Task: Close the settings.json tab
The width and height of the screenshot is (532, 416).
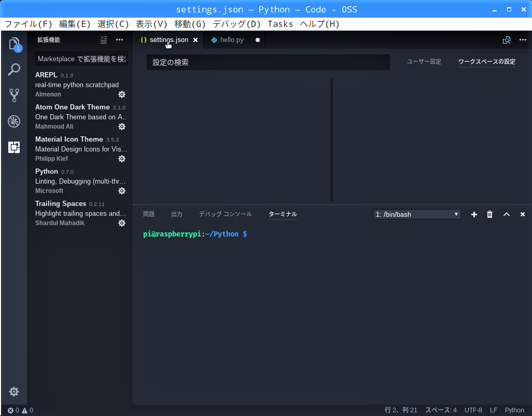Action: [x=195, y=40]
